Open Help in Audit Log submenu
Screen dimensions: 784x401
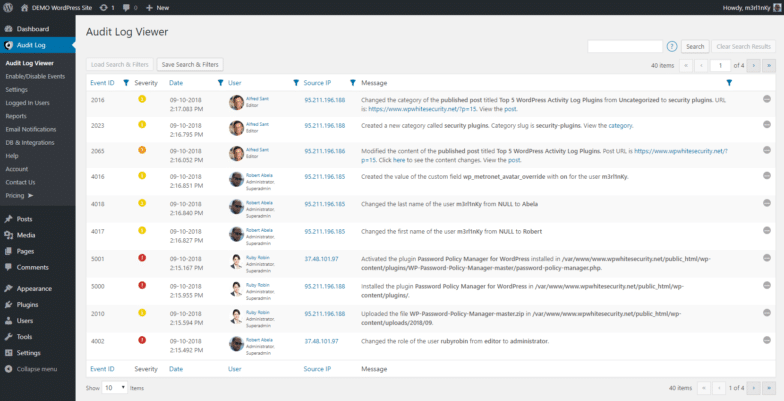[x=12, y=156]
